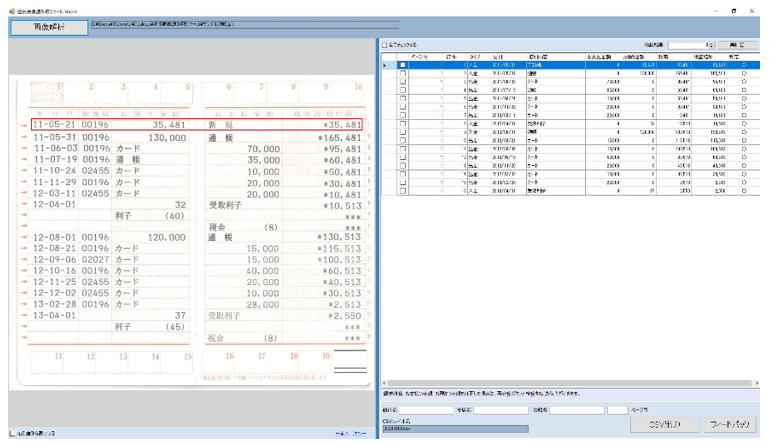Image resolution: width=769 pixels, height=445 pixels.
Task: Click the balance column header
Action: [x=674, y=57]
